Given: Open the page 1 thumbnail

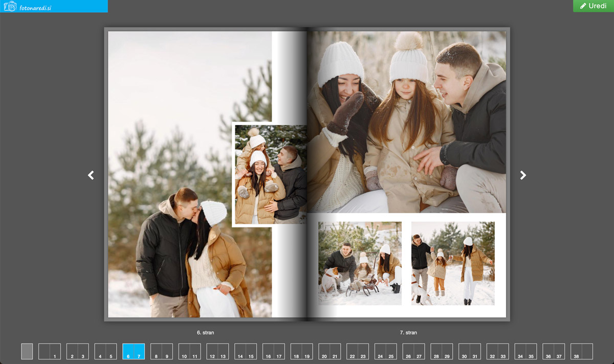Looking at the screenshot, I should point(50,351).
